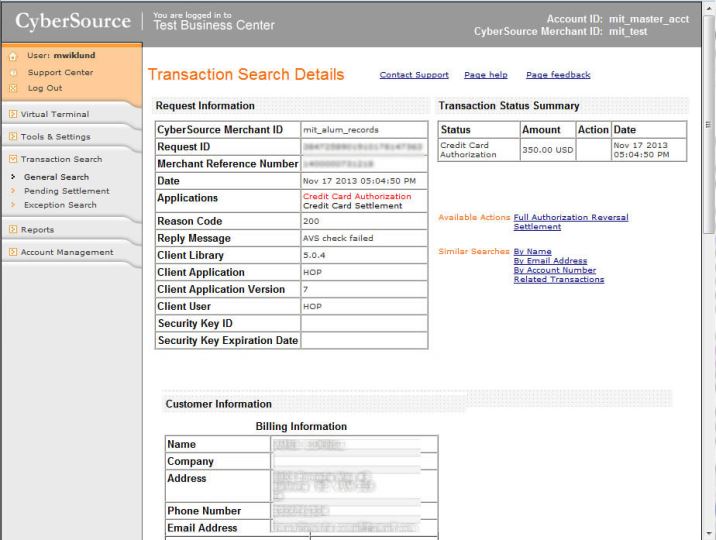
Task: Open the Page help link
Action: tap(487, 75)
